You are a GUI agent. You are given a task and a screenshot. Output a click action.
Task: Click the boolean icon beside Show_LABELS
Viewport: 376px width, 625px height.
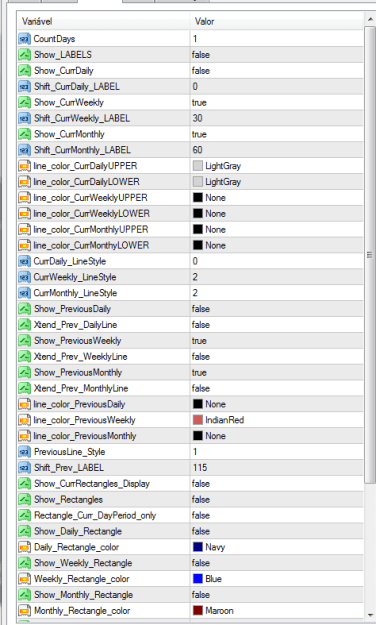click(24, 55)
